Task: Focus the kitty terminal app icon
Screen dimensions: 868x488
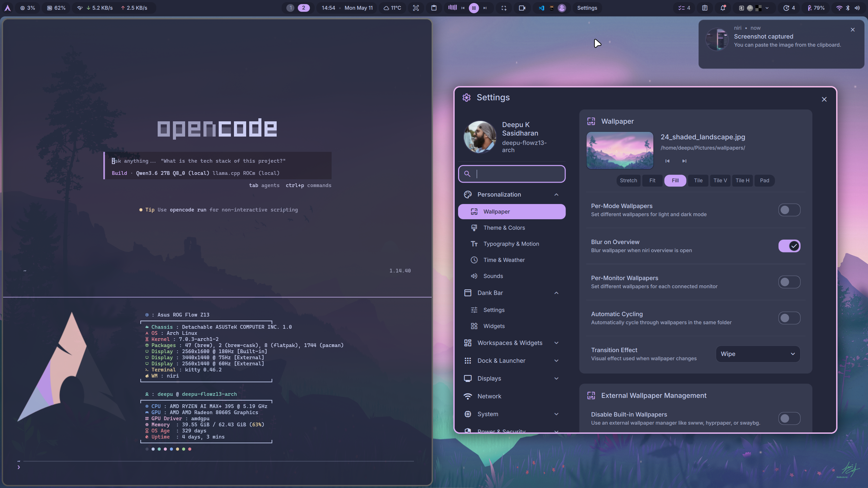Action: pos(552,8)
